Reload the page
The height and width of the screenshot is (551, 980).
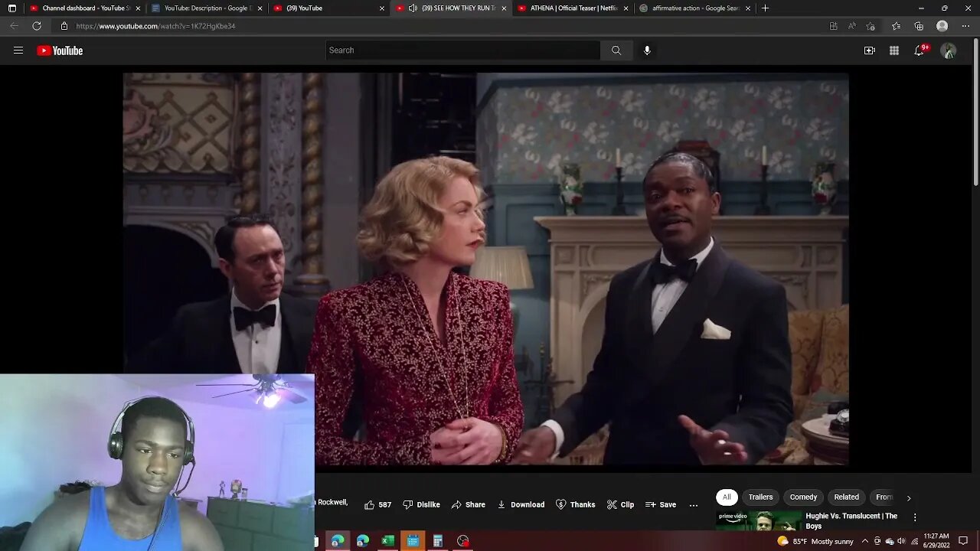tap(37, 26)
